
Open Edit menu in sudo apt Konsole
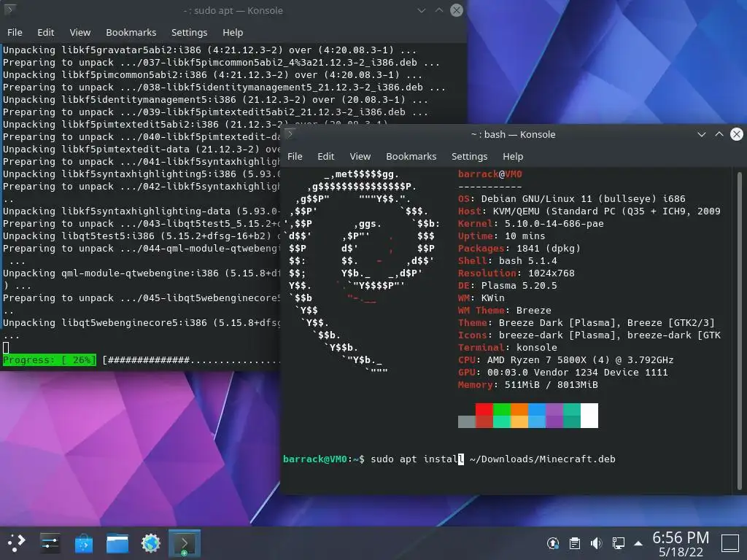pos(46,32)
